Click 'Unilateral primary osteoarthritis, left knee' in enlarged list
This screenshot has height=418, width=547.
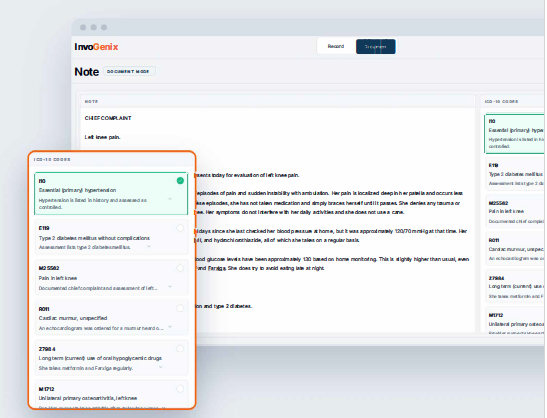[88, 398]
